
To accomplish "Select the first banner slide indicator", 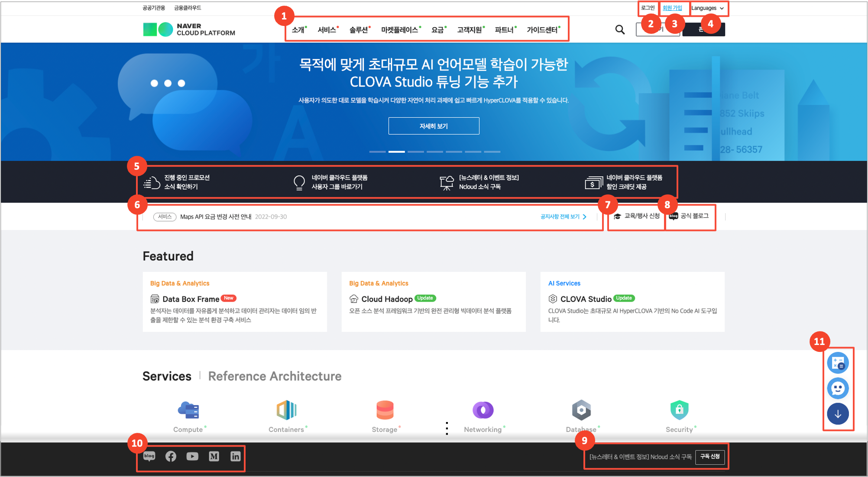I will 377,151.
